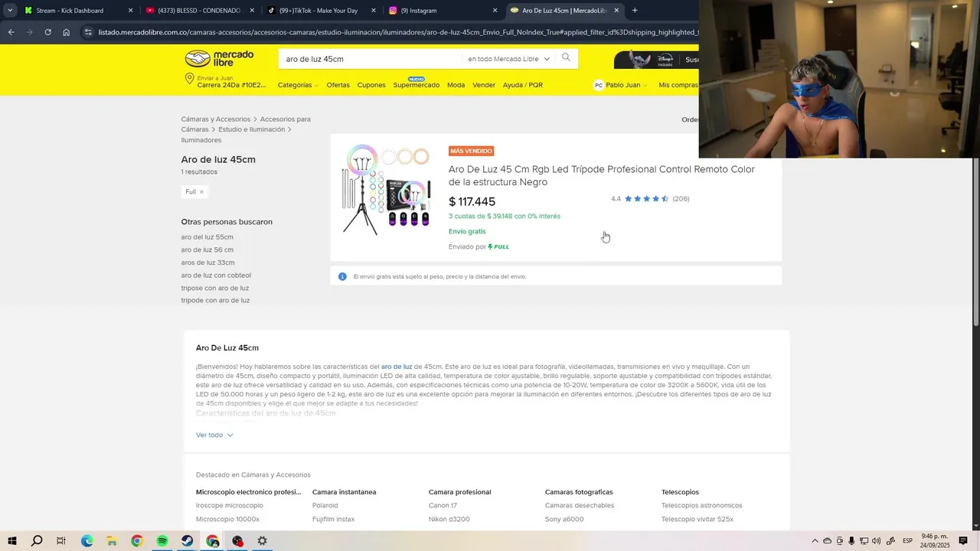The height and width of the screenshot is (551, 980).
Task: Open File Explorer from taskbar
Action: point(112,541)
